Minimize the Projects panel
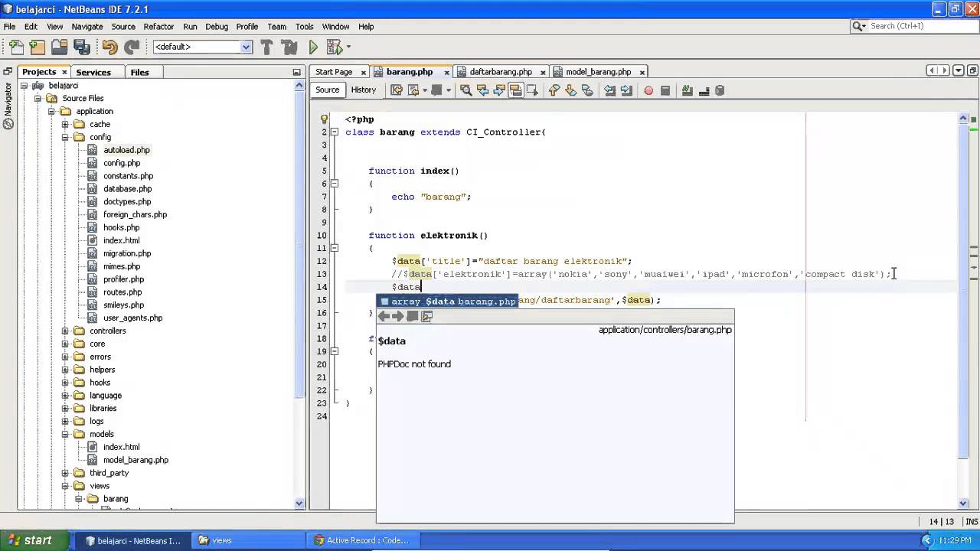This screenshot has width=980, height=551. coord(296,72)
